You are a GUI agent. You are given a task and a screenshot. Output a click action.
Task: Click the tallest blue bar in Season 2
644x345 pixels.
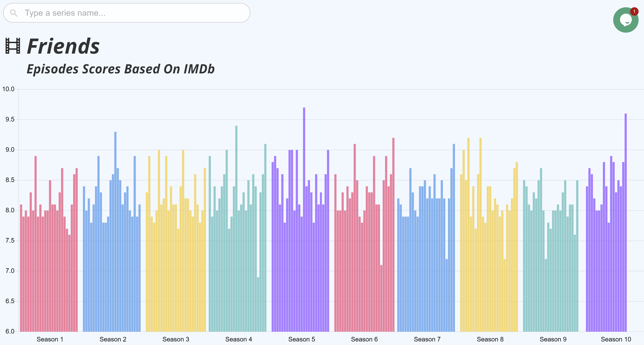[115, 232]
